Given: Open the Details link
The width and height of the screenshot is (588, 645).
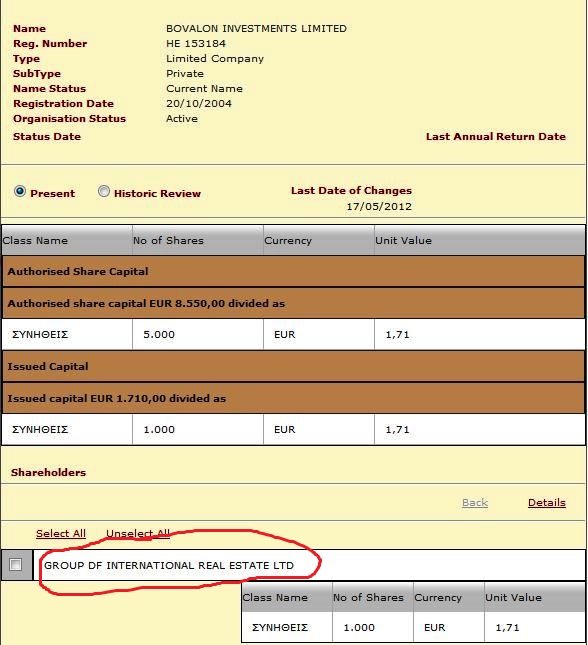Looking at the screenshot, I should point(546,503).
